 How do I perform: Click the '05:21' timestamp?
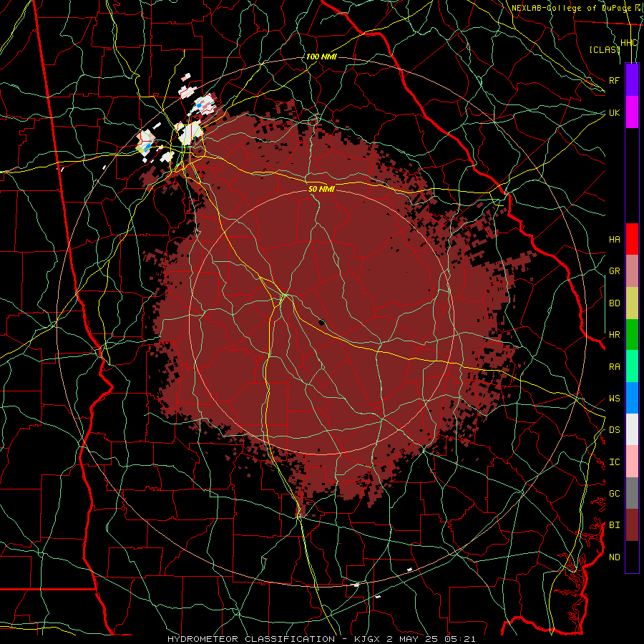tap(462, 639)
